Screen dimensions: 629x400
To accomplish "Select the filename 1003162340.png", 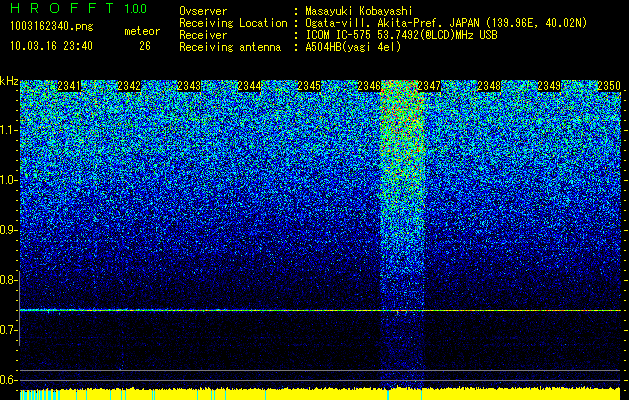I will (x=52, y=26).
